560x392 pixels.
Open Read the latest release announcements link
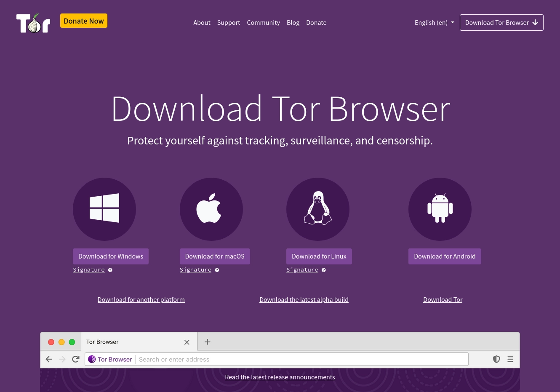click(280, 377)
